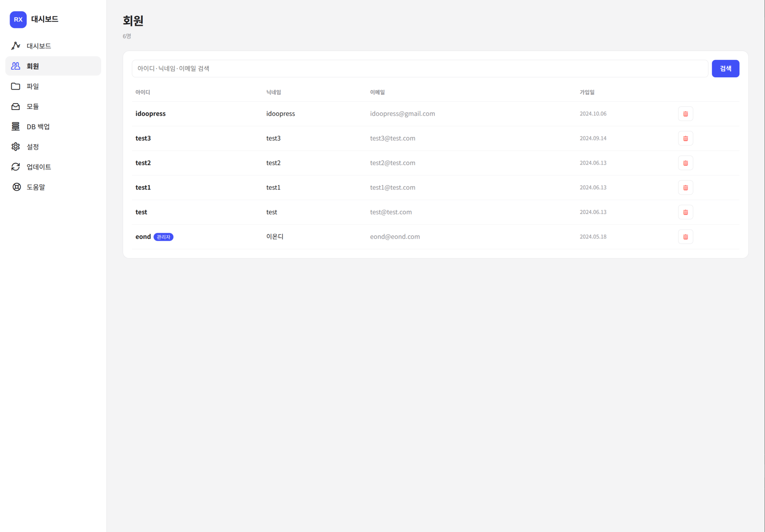Click the test1 ID cell
The image size is (765, 532).
(143, 187)
